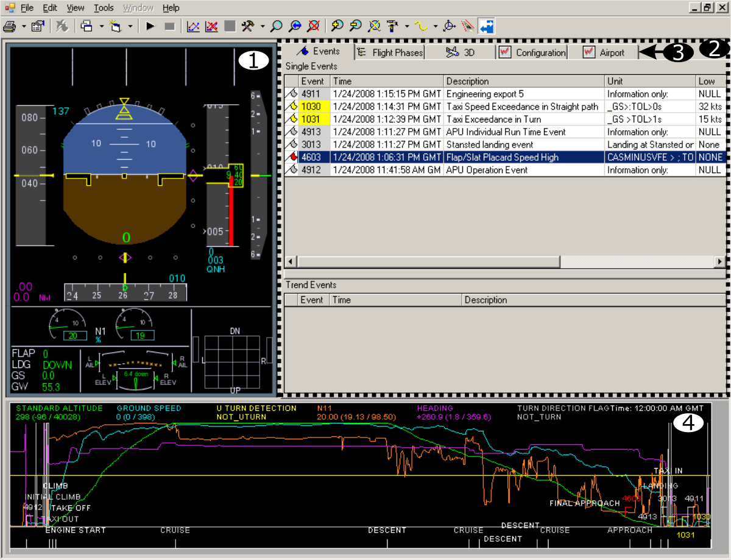Open the View menu
Image resolution: width=731 pixels, height=560 pixels.
coord(76,8)
